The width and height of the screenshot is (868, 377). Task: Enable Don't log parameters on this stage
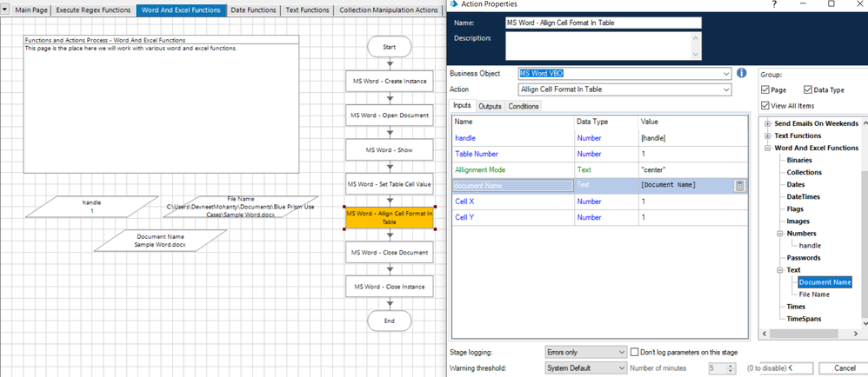(x=634, y=352)
